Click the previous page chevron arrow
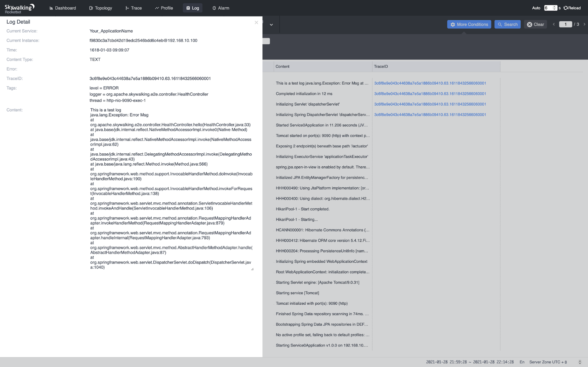The image size is (588, 367). click(554, 24)
